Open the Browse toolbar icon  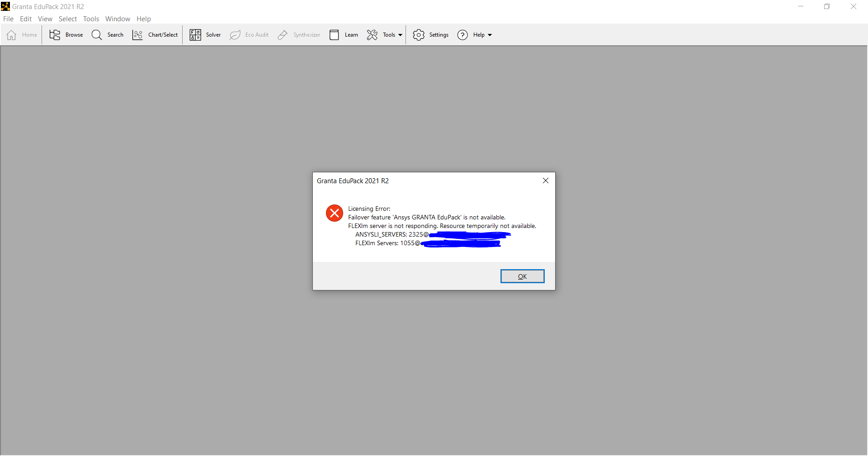click(x=55, y=35)
